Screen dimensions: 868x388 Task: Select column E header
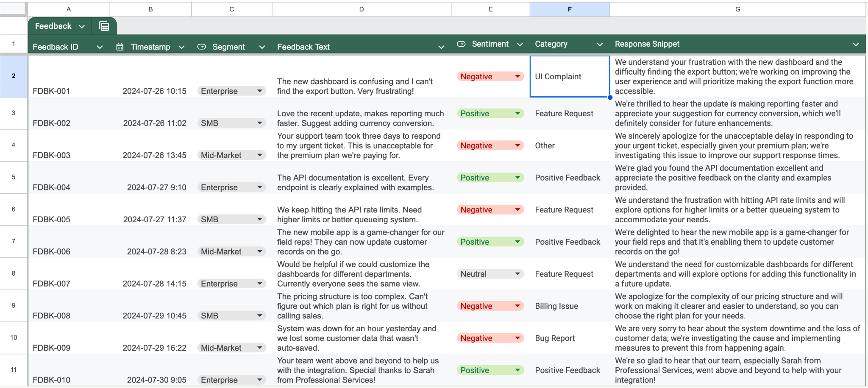[490, 9]
